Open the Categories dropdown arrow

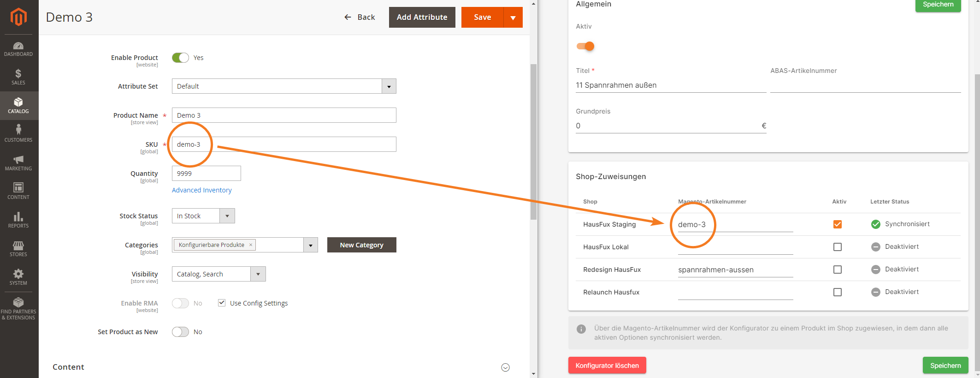click(x=311, y=245)
